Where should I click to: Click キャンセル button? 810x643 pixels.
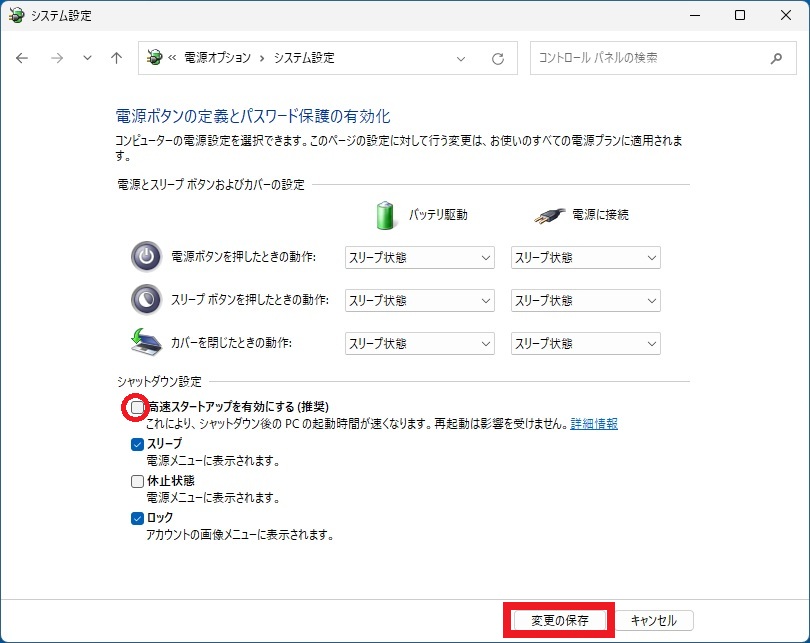(x=654, y=620)
